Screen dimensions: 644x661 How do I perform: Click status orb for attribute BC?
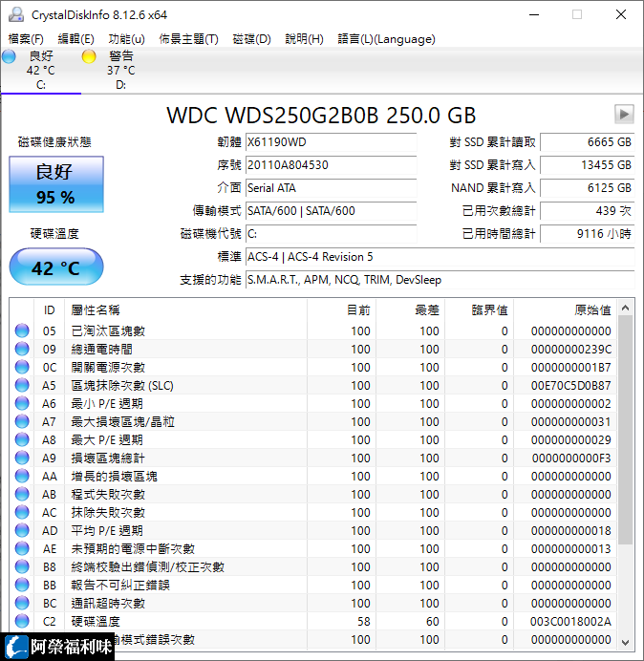(x=22, y=603)
